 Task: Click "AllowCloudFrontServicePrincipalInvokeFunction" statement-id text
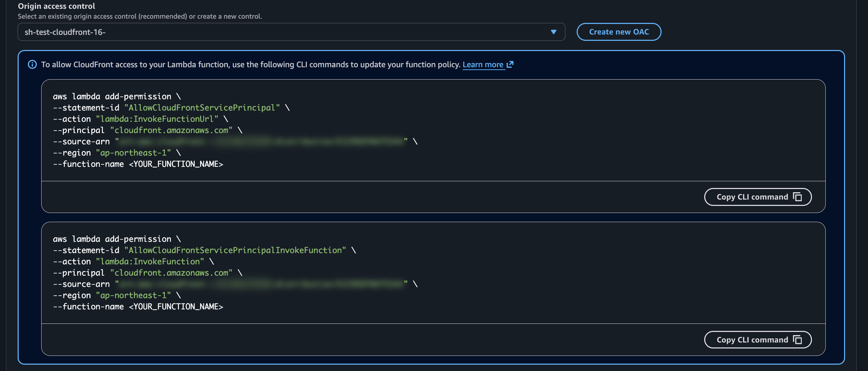click(235, 250)
